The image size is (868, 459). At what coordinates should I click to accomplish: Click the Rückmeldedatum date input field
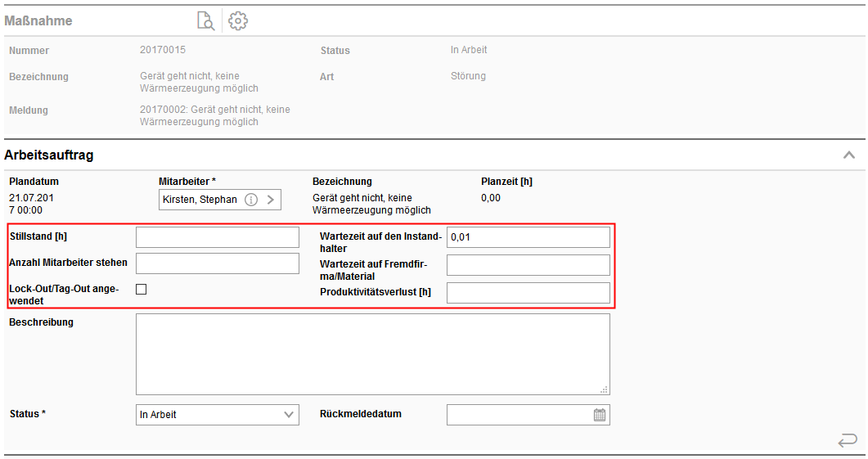pos(519,415)
